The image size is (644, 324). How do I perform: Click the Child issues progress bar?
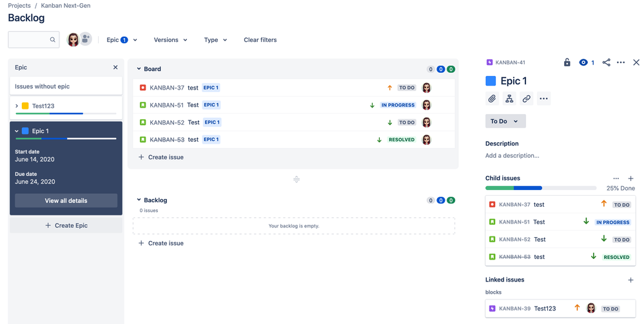pos(540,188)
